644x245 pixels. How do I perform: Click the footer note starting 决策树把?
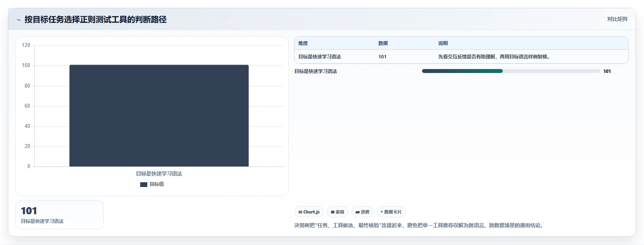(420, 226)
